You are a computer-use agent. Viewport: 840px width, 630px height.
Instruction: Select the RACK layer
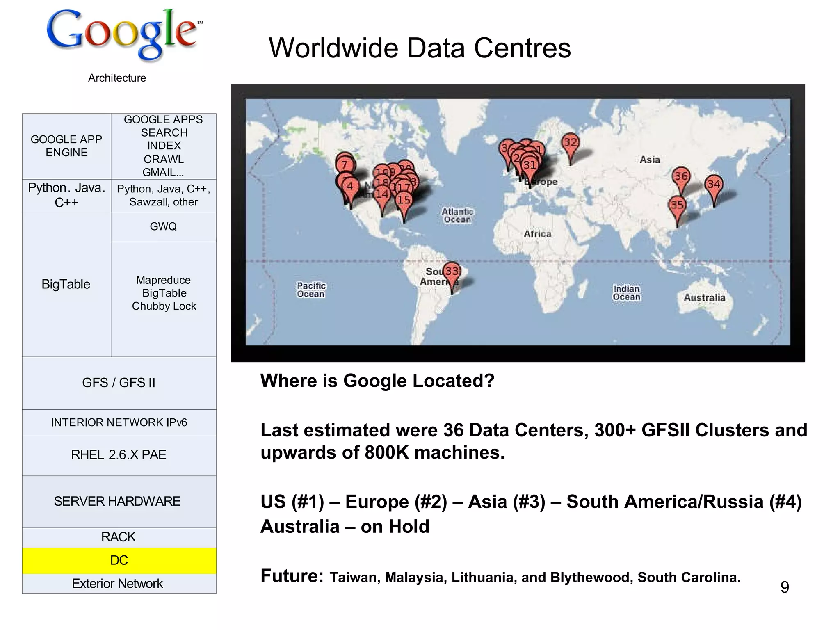coord(119,537)
